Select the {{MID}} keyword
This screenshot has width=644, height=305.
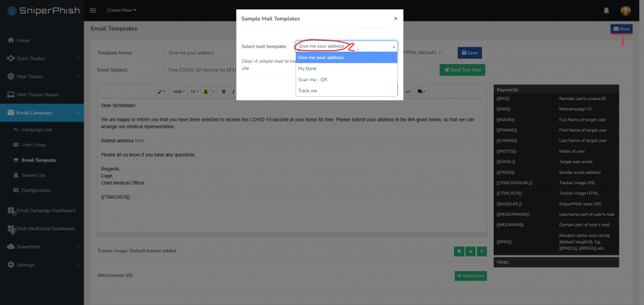(504, 109)
